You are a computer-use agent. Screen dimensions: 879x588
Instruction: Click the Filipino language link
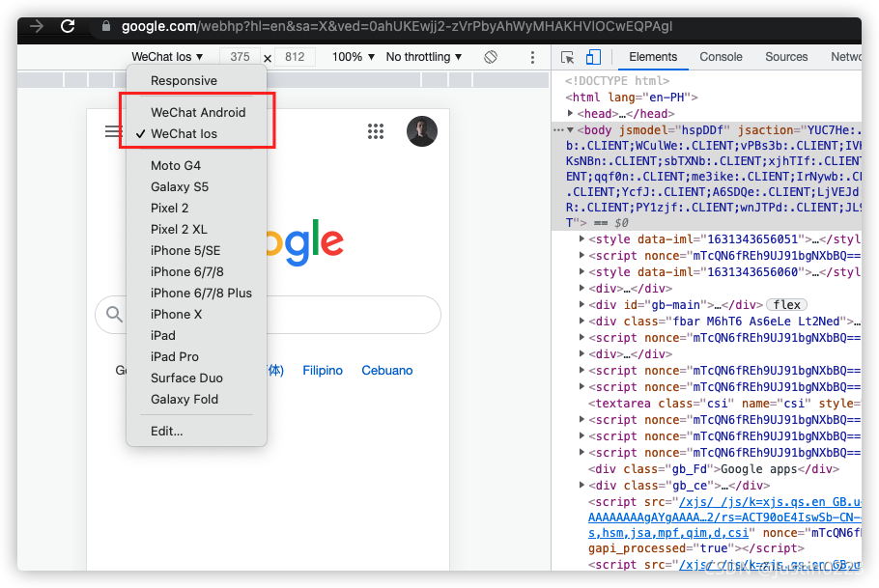click(323, 371)
